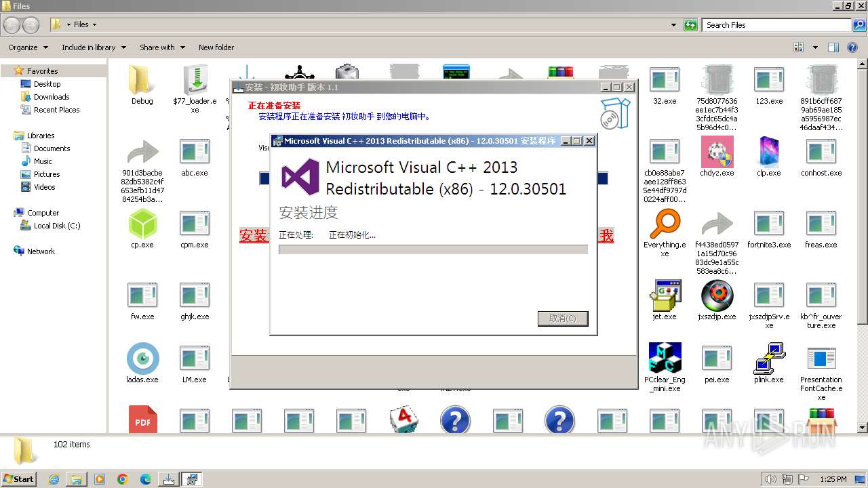Open the Documents library
Screen dimensions: 868x488
[x=52, y=148]
